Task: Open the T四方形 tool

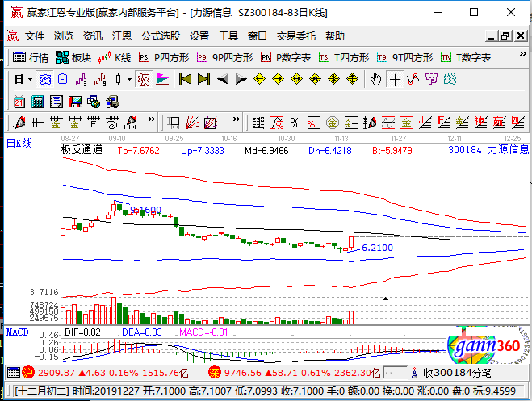Action: (x=344, y=57)
